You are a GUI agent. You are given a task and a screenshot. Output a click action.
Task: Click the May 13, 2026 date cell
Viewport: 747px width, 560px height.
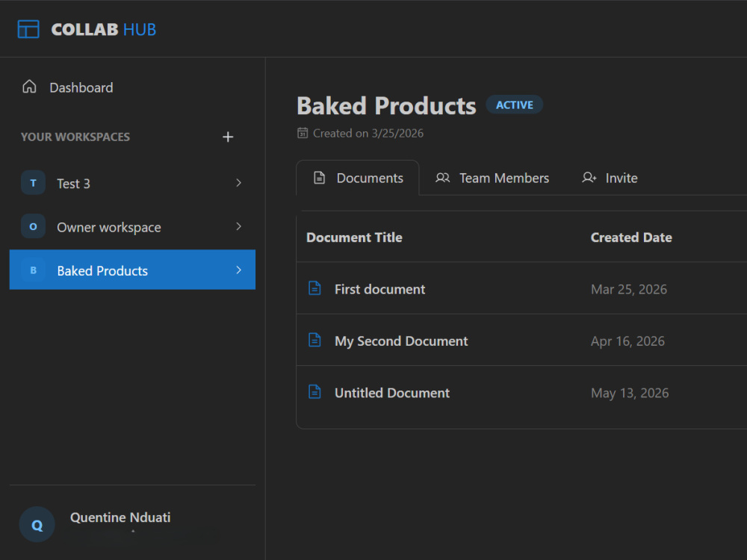(630, 393)
